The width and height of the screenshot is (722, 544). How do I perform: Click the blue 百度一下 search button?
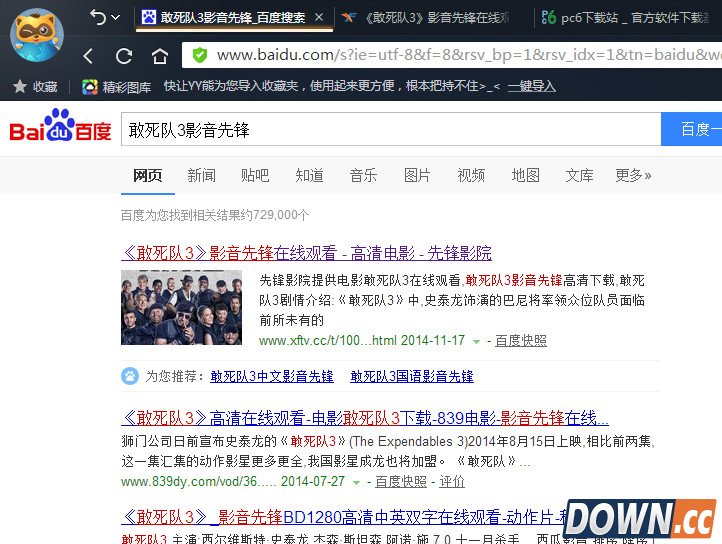pos(692,129)
